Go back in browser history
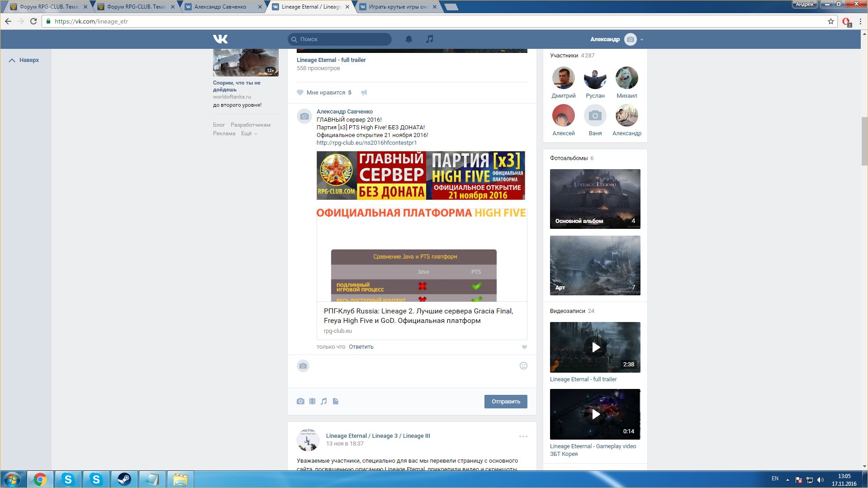The image size is (868, 488). tap(8, 21)
